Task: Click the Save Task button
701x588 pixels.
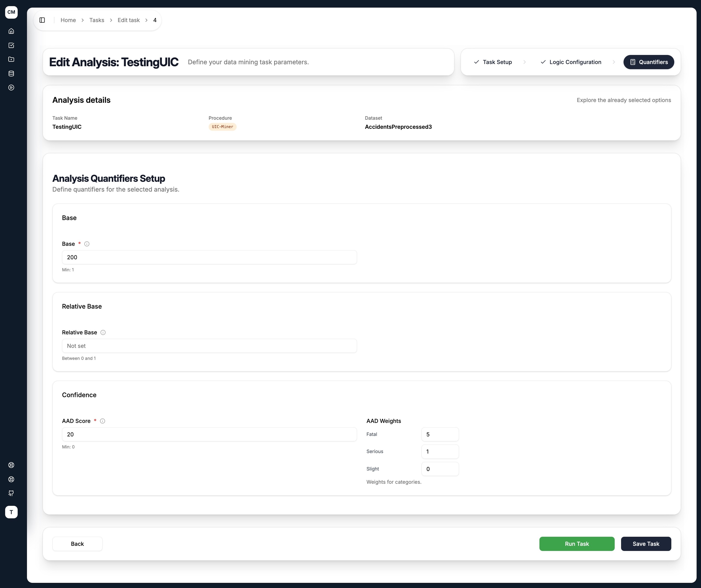Action: (x=646, y=544)
